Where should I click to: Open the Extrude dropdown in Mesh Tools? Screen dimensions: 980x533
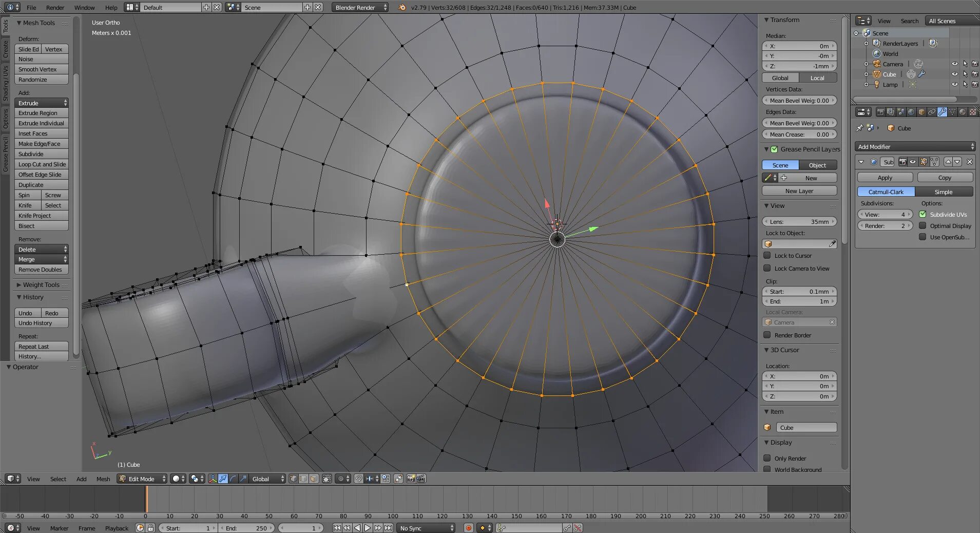coord(42,103)
